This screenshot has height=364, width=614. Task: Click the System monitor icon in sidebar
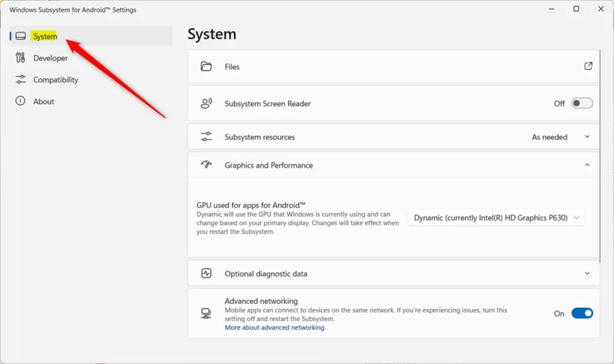20,37
